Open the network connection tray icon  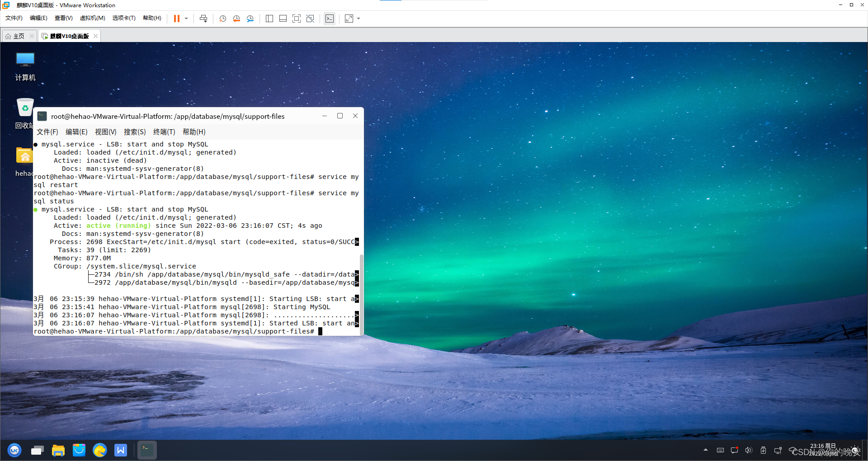tap(778, 450)
